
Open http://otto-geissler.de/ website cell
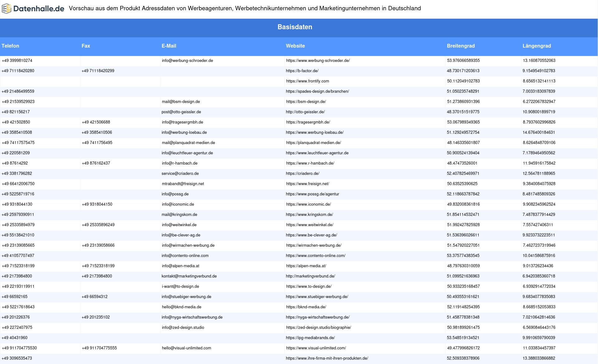305,112
